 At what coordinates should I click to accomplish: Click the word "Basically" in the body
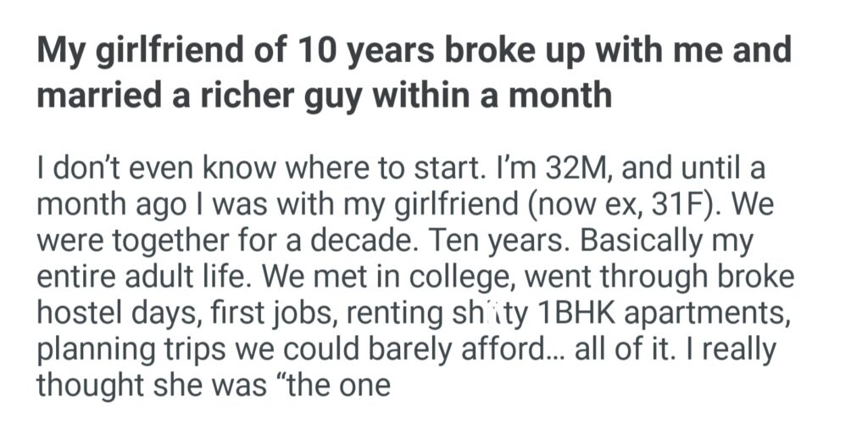(x=648, y=241)
